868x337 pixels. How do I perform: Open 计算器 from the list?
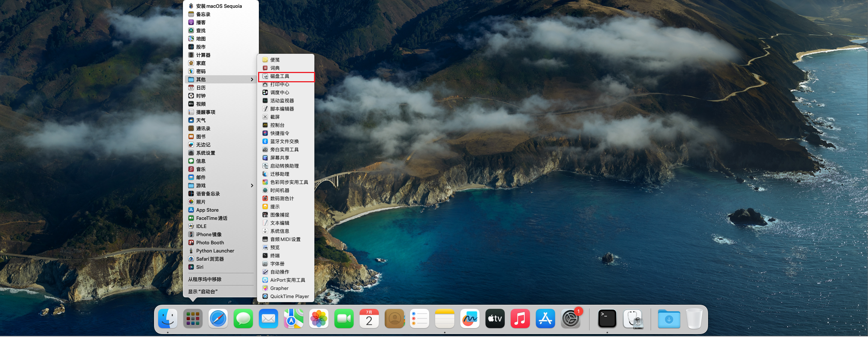(221, 55)
